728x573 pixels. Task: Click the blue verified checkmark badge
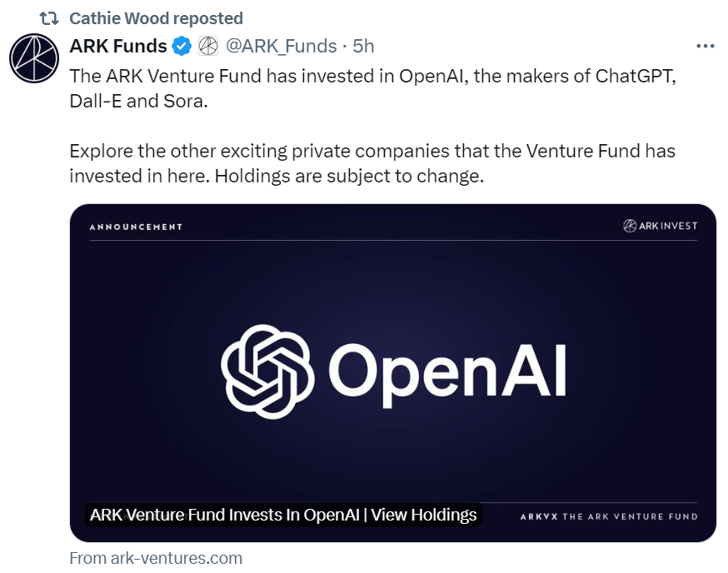click(x=182, y=46)
